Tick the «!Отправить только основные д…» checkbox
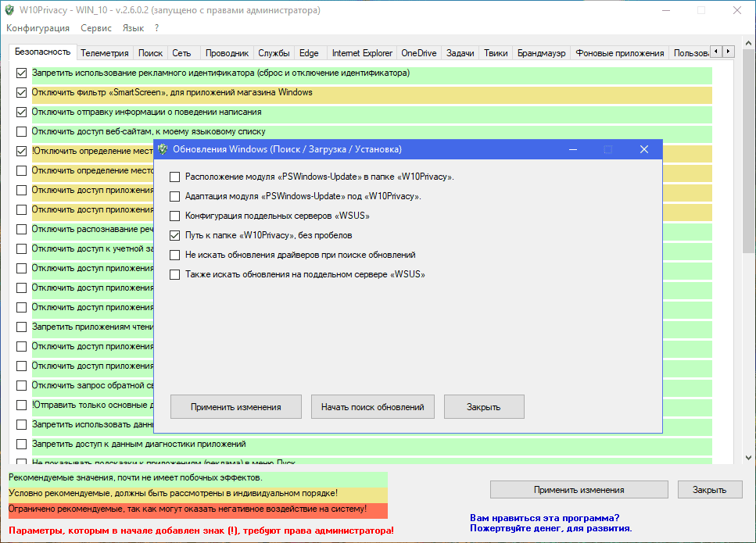The height and width of the screenshot is (543, 756). click(21, 405)
